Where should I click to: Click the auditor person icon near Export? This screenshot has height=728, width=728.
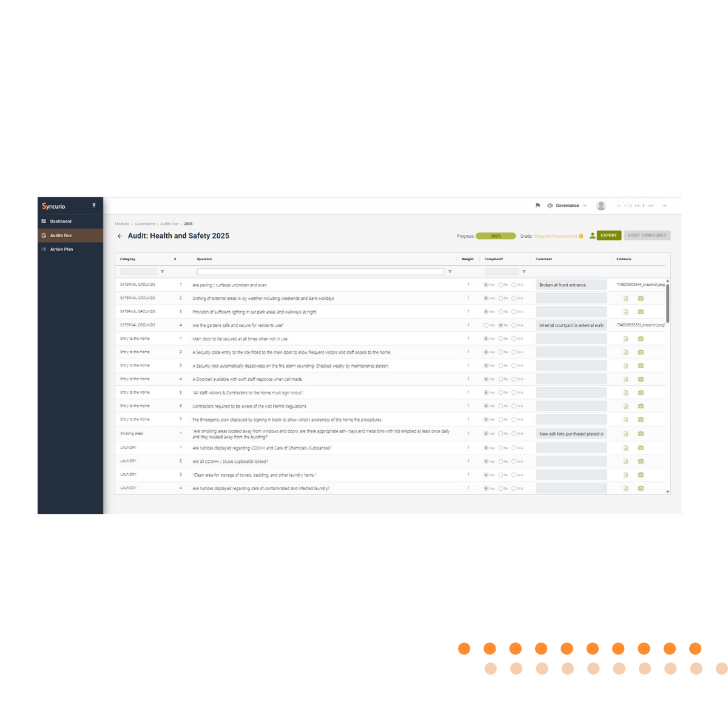click(591, 235)
